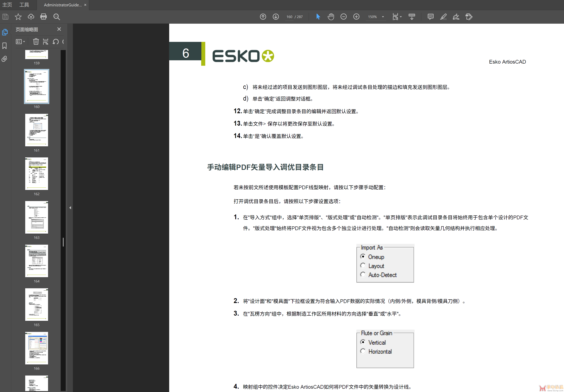Open the attachments paperclip icon
564x392 pixels.
(5, 59)
